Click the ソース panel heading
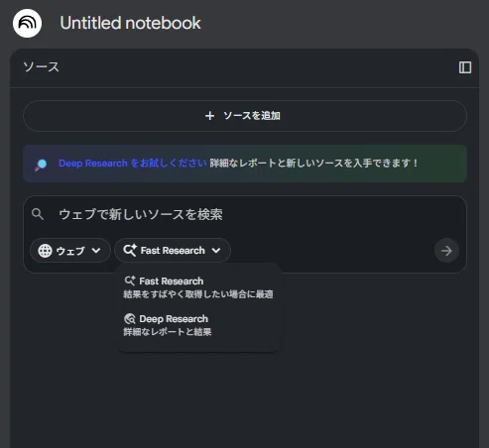Viewport: 489px width, 448px height. (41, 67)
